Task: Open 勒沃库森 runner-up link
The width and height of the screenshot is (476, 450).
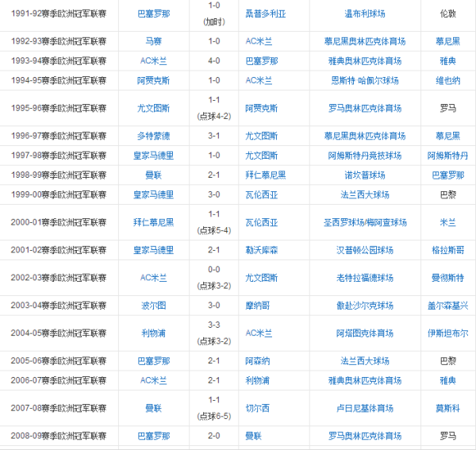Action: click(x=262, y=250)
